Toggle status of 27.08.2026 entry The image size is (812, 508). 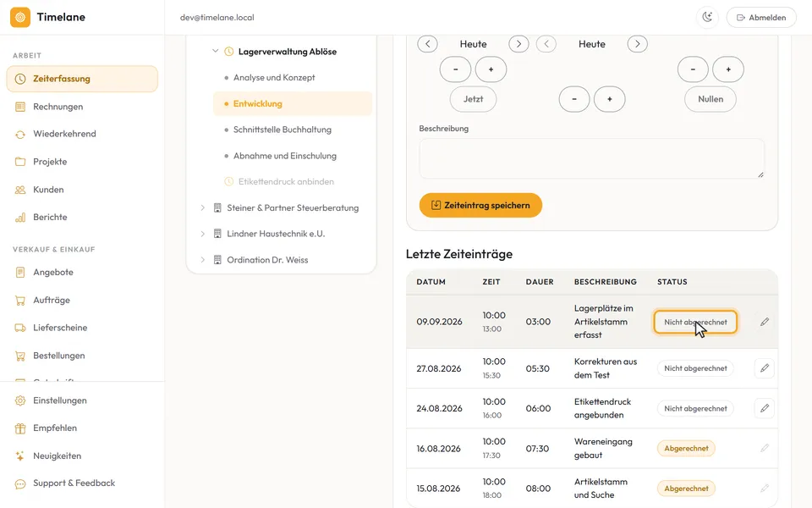pyautogui.click(x=695, y=368)
